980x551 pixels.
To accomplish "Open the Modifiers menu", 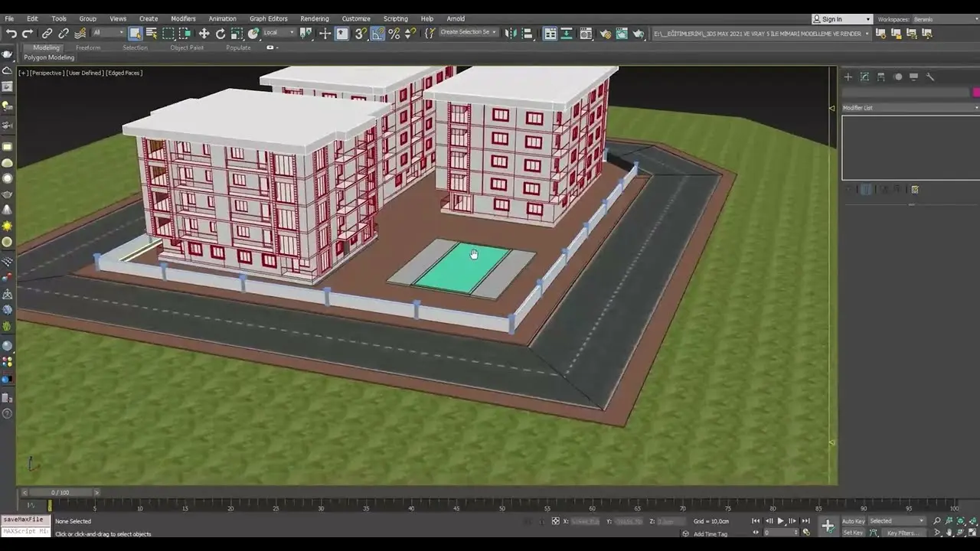I will [x=183, y=18].
